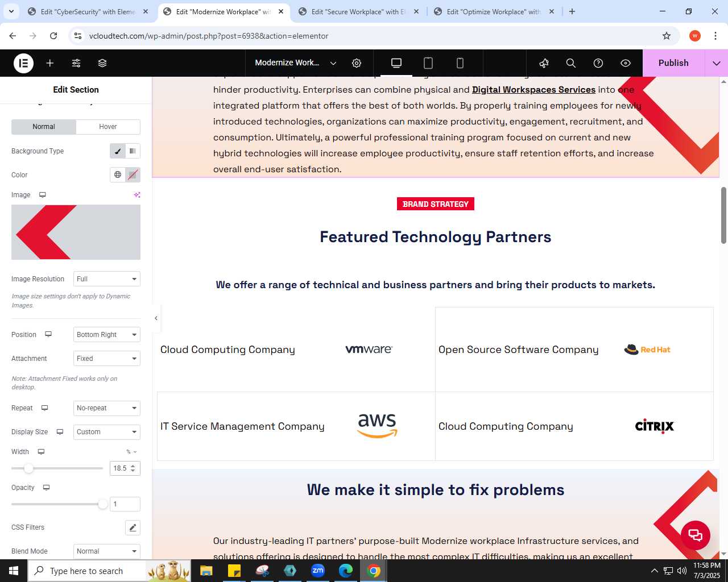Viewport: 728px width, 582px height.
Task: Click the vmware logo image
Action: click(x=369, y=350)
